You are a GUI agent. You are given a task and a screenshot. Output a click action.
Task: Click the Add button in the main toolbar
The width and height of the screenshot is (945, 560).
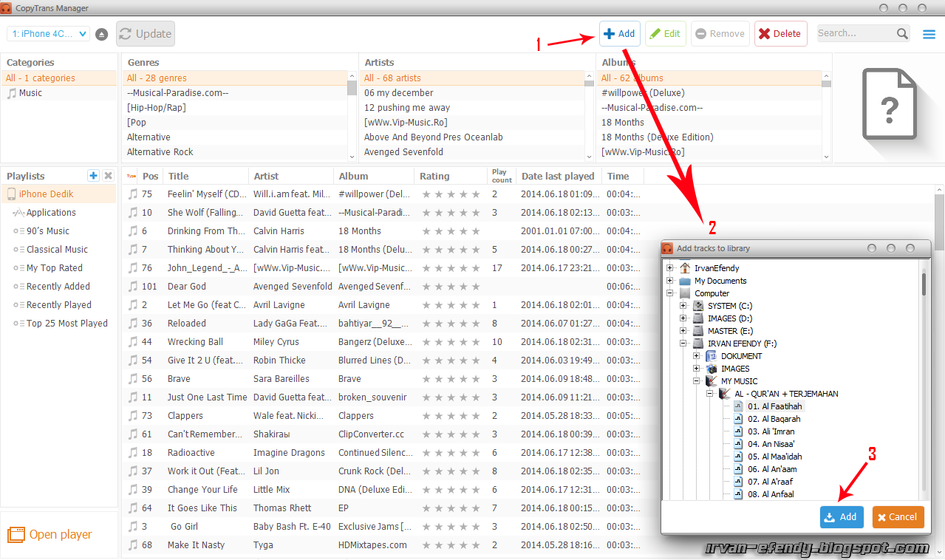pyautogui.click(x=619, y=33)
